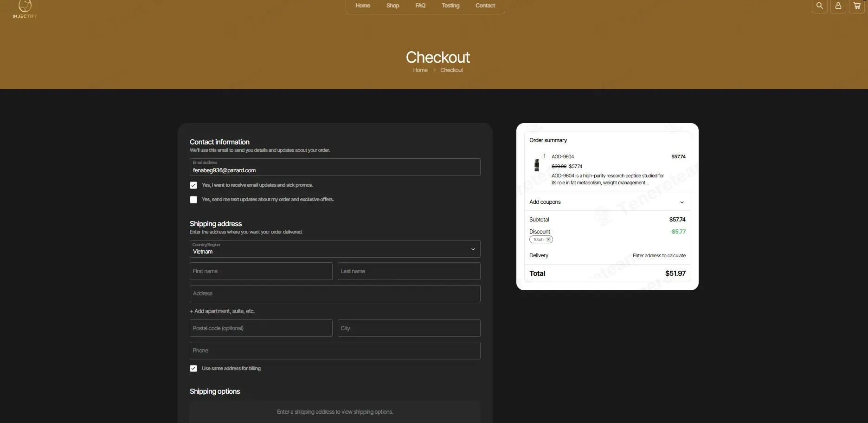
Task: Open the Country/Region Vietnam dropdown
Action: 335,249
